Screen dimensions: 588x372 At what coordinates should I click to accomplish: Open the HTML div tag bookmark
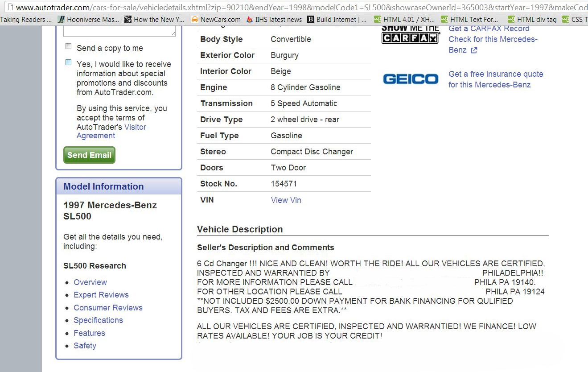tap(532, 20)
